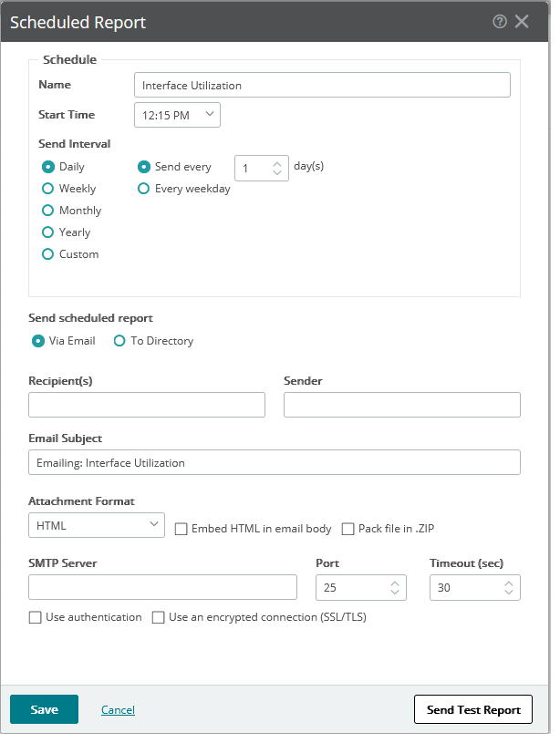
Task: Save the scheduled report
Action: 44,708
